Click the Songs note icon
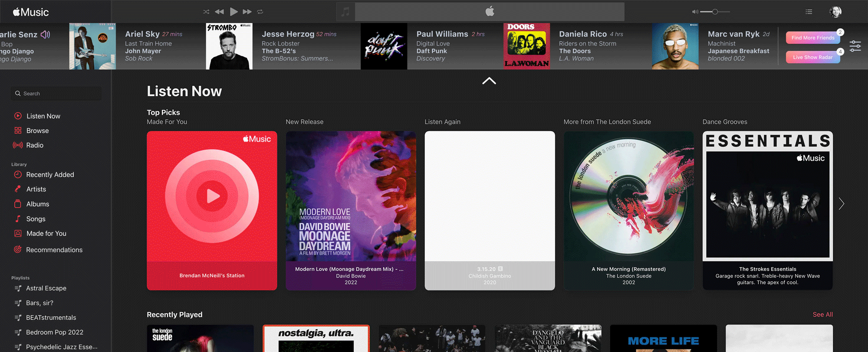868x352 pixels. pyautogui.click(x=18, y=218)
